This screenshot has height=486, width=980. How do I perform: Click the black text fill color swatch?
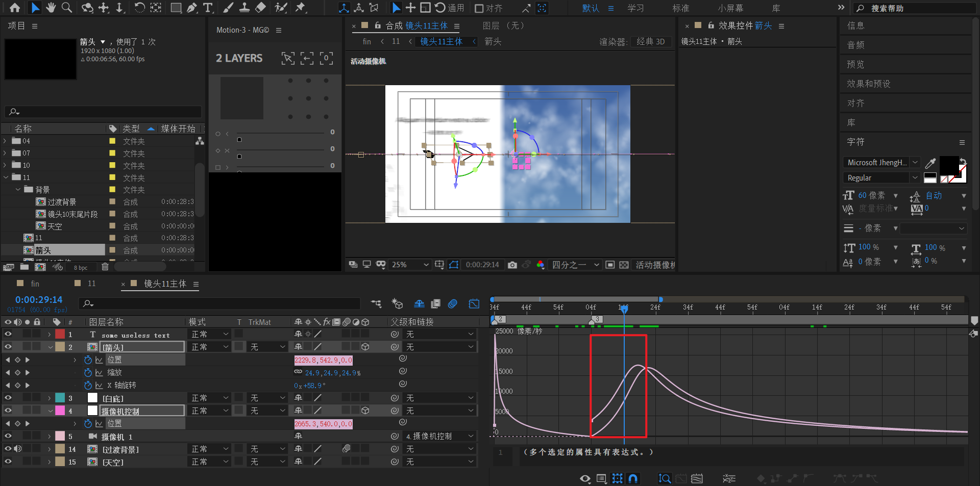pyautogui.click(x=949, y=166)
